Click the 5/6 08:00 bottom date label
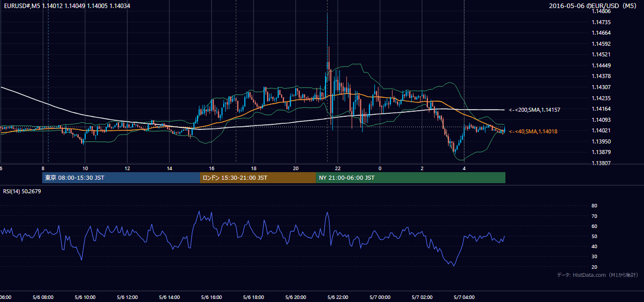This screenshot has height=302, width=644. pos(43,297)
